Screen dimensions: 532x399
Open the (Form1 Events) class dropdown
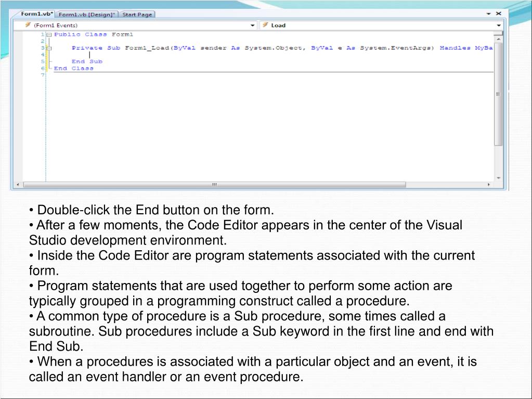coord(252,25)
